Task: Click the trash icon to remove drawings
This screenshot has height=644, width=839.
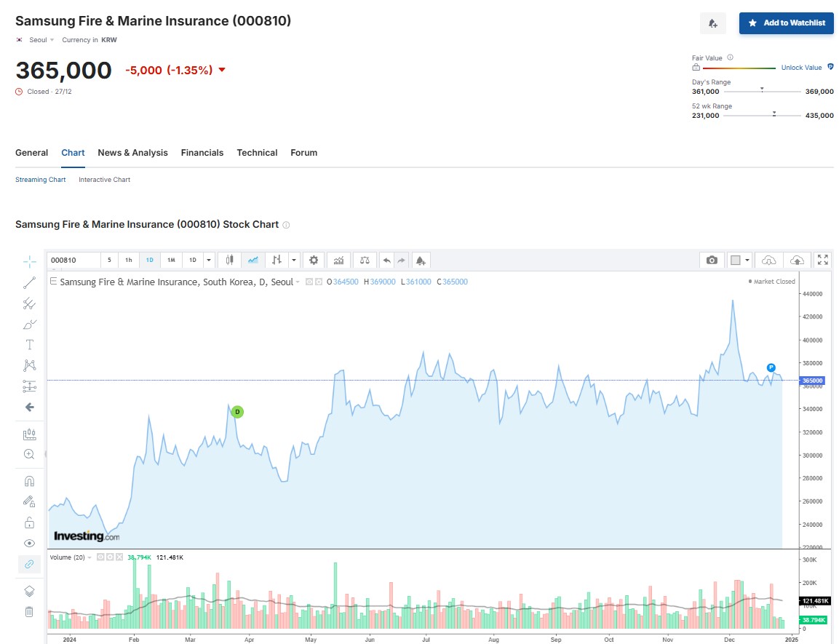Action: [x=29, y=611]
